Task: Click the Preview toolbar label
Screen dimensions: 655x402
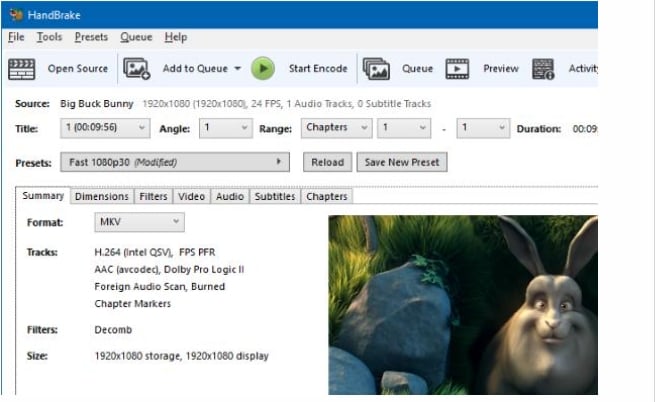Action: tap(501, 69)
